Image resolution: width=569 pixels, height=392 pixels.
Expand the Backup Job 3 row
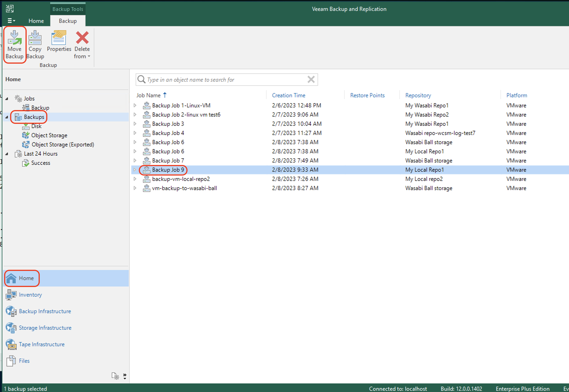click(135, 124)
